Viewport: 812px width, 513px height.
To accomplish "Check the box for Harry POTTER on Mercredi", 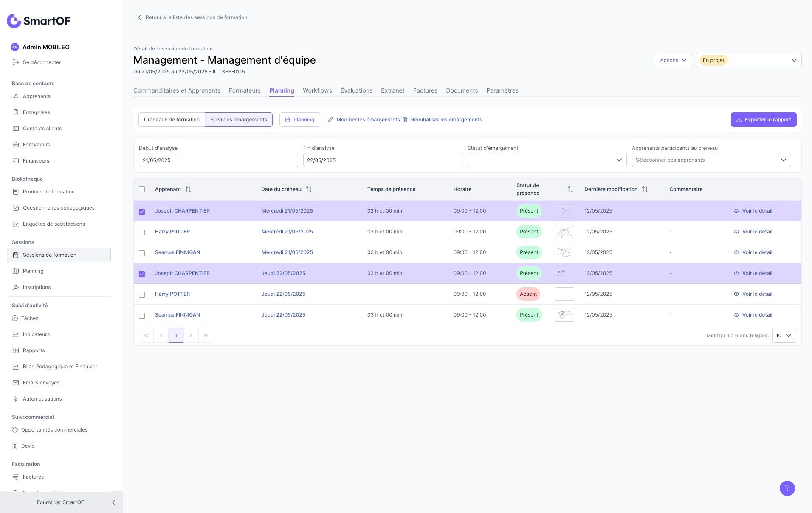I will click(142, 232).
